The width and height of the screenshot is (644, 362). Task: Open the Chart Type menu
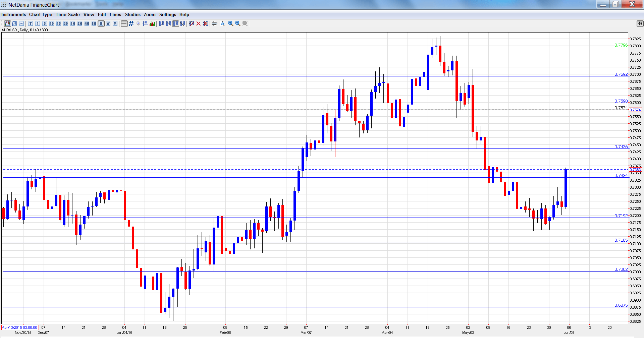(x=41, y=14)
